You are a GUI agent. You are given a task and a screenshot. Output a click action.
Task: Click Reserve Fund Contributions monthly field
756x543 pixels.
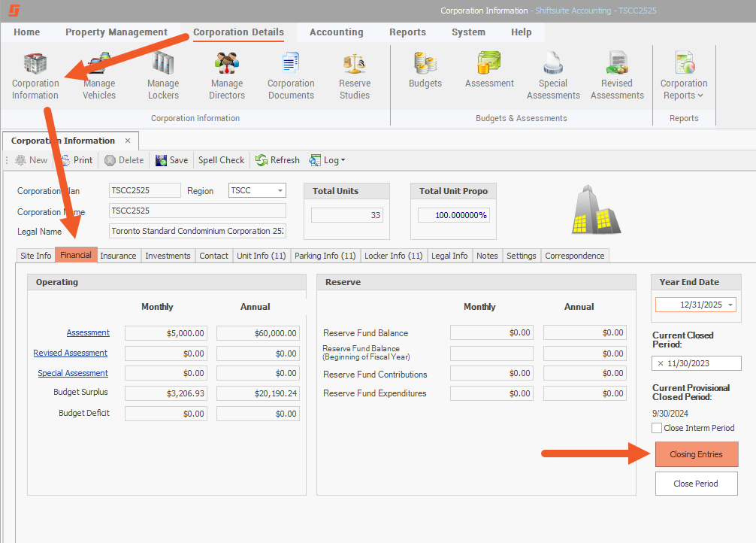point(491,373)
